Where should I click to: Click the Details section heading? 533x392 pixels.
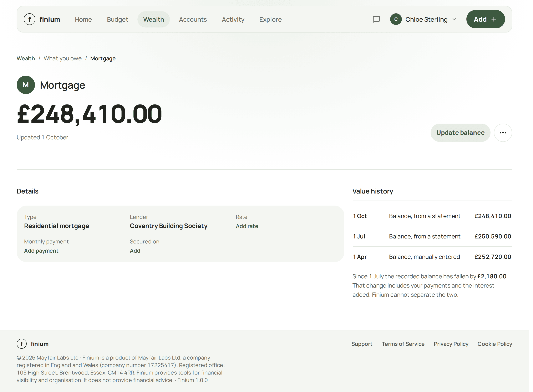(x=27, y=191)
